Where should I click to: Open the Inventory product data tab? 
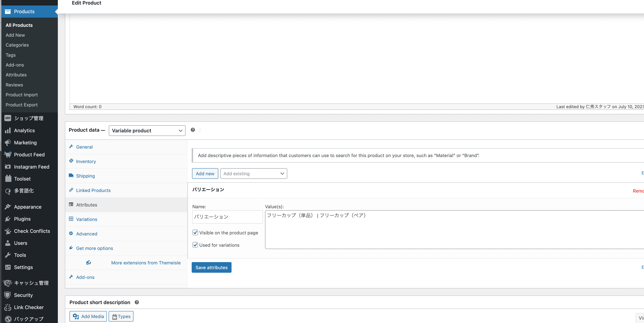[86, 161]
